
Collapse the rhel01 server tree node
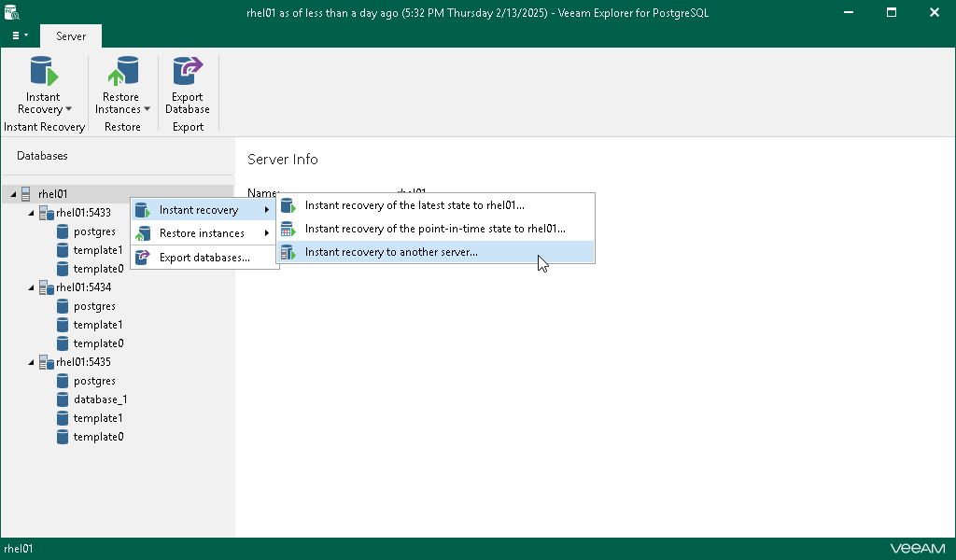13,194
